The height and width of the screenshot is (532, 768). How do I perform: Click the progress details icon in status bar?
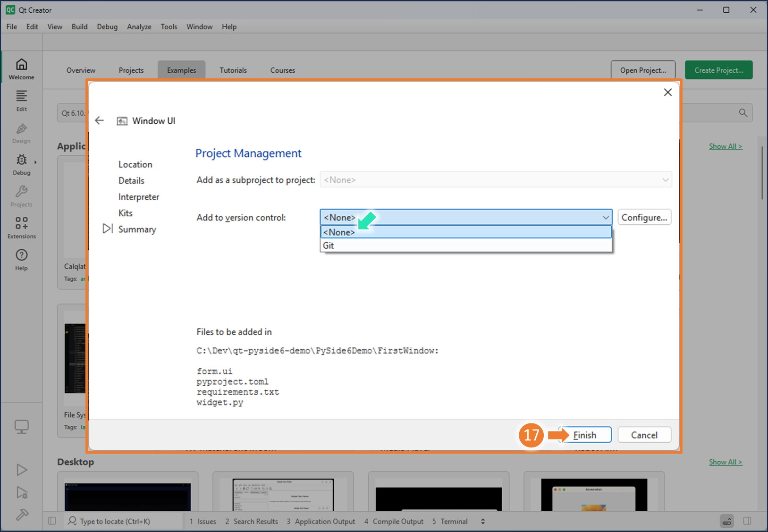(x=727, y=521)
